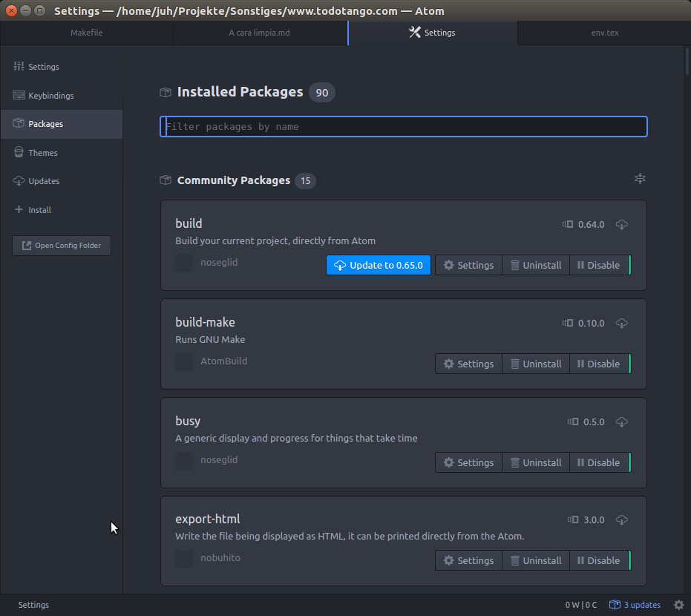Click the keyboard icon beside Keybindings
Viewport: 691px width, 616px height.
[19, 95]
